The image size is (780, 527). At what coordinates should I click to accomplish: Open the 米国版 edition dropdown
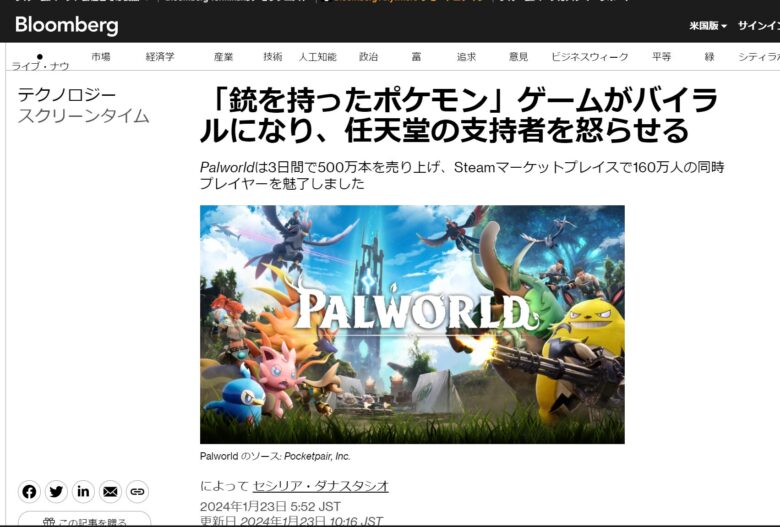707,25
